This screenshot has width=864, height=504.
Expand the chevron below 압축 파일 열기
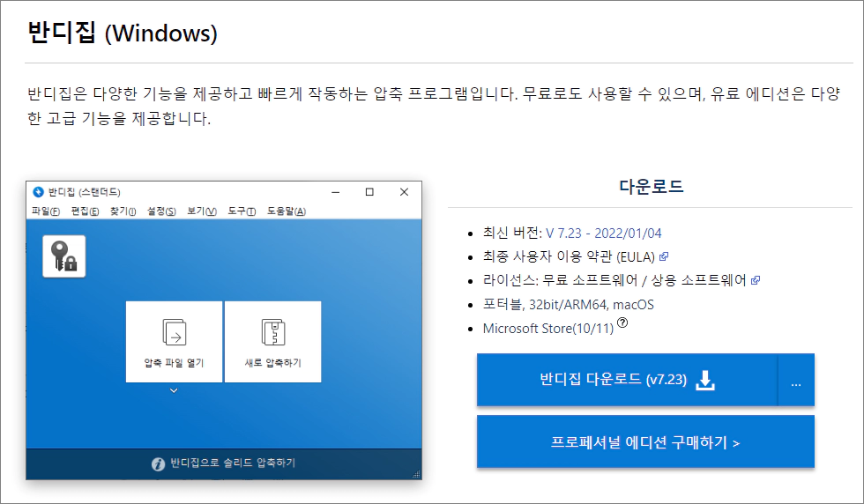click(x=174, y=390)
